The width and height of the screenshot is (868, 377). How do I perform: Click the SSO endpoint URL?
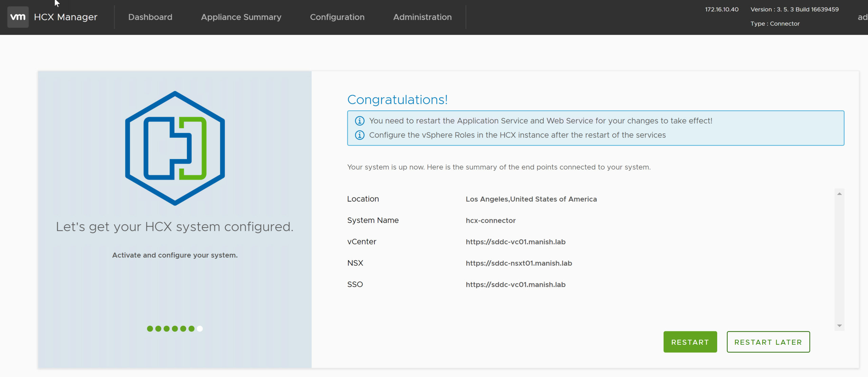tap(515, 285)
